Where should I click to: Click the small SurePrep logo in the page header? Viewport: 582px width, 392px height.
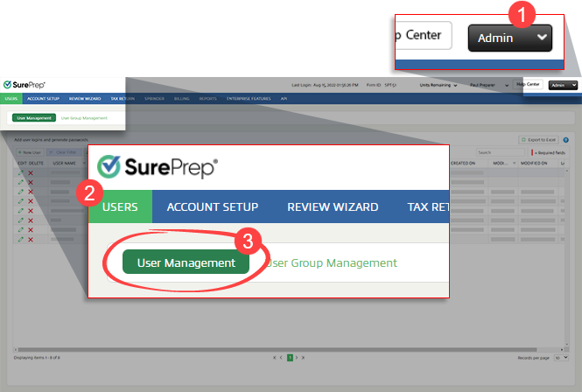click(25, 85)
